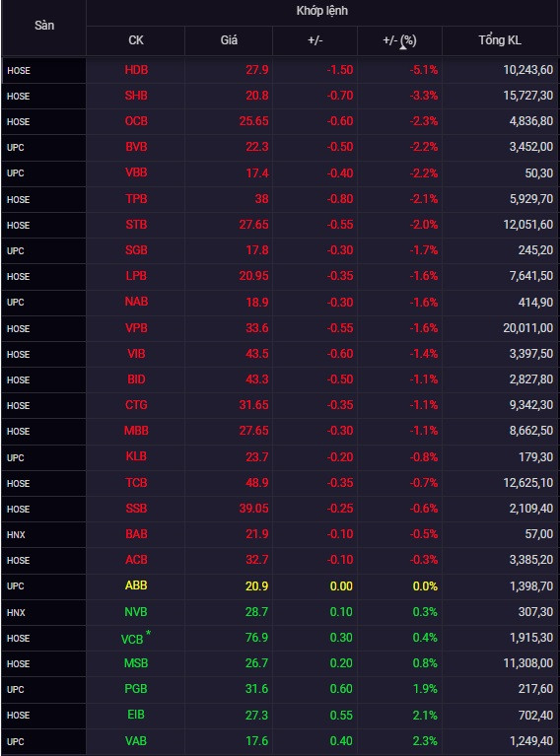Select VCB price 76.9
Viewport: 560px width, 756px height.
(256, 638)
